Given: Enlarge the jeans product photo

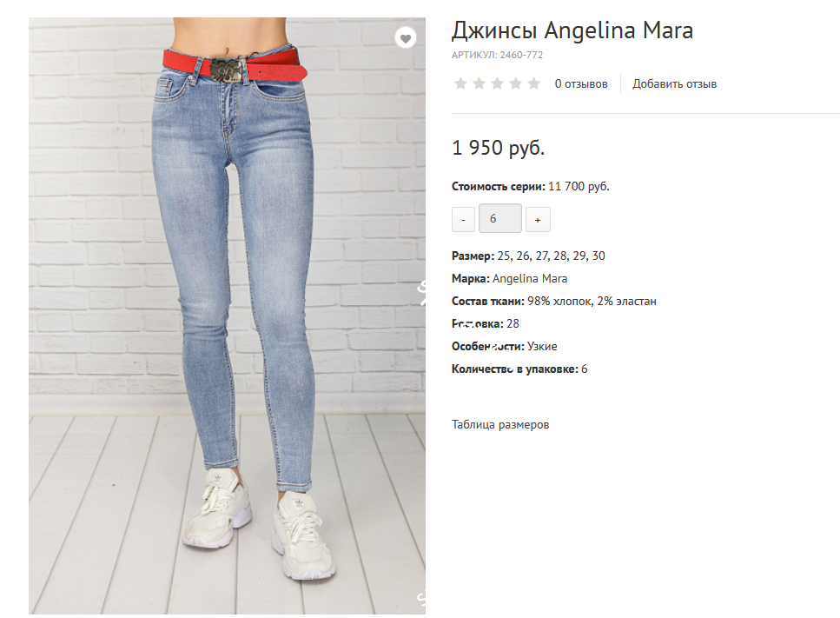Looking at the screenshot, I should coord(227,316).
